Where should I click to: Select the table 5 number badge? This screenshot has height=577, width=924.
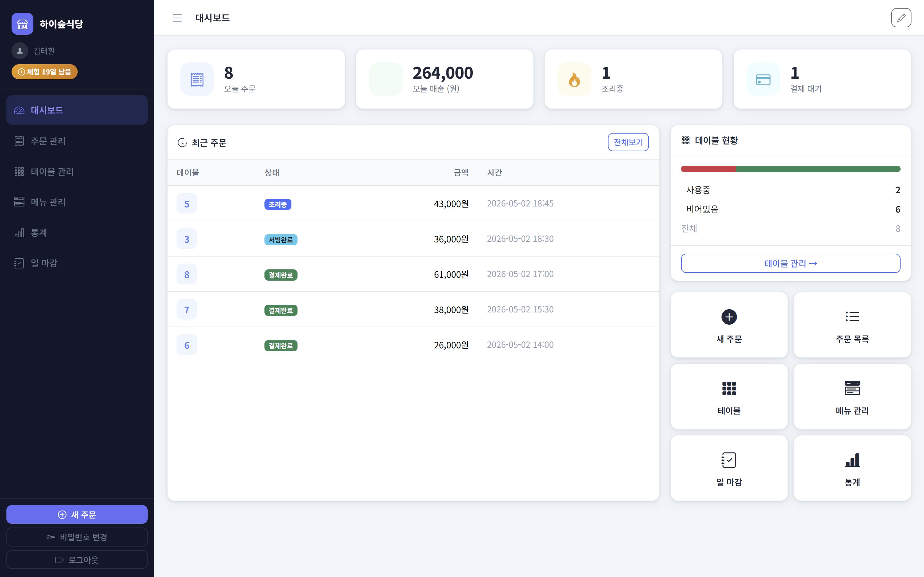[x=187, y=204]
